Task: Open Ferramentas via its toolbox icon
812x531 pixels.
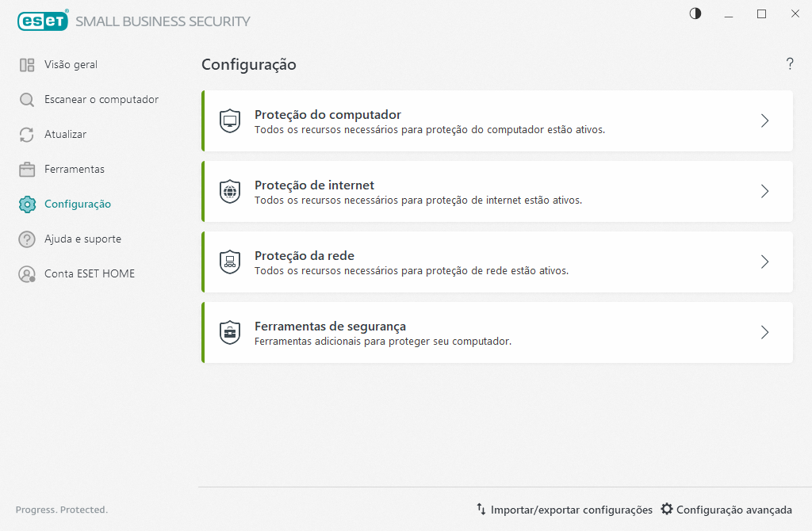Action: [26, 169]
